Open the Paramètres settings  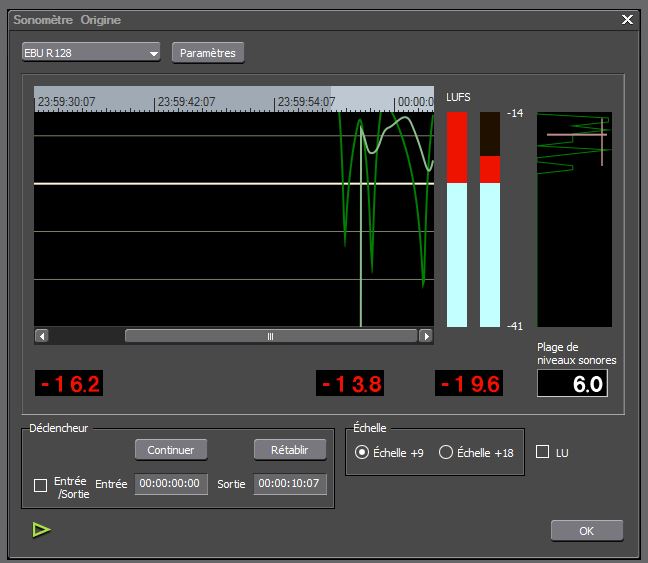(x=208, y=53)
